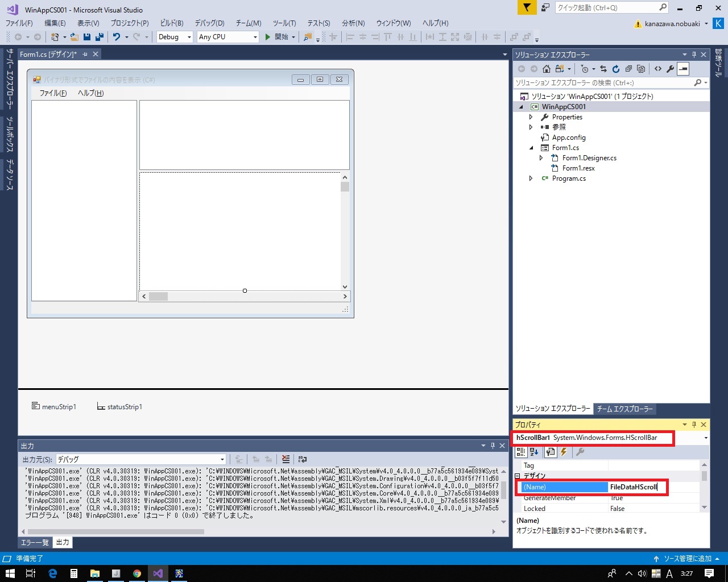The height and width of the screenshot is (582, 728).
Task: Open the feedback notification flag icon
Action: click(x=527, y=7)
